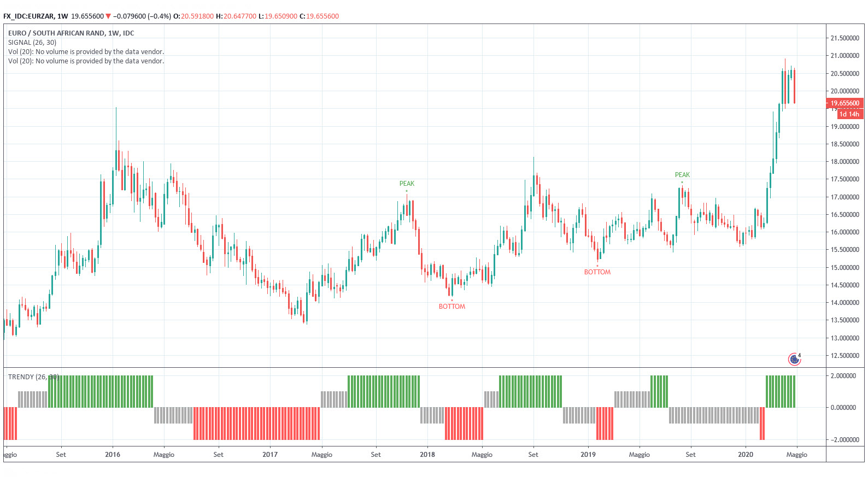868x482 pixels.
Task: Select the open value O:20.591800
Action: [193, 16]
